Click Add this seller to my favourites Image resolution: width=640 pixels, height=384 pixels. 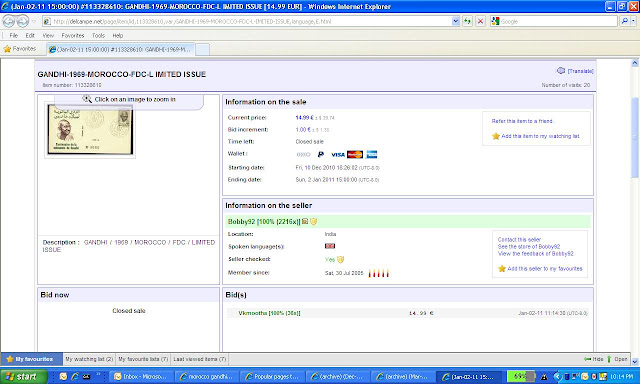click(545, 269)
